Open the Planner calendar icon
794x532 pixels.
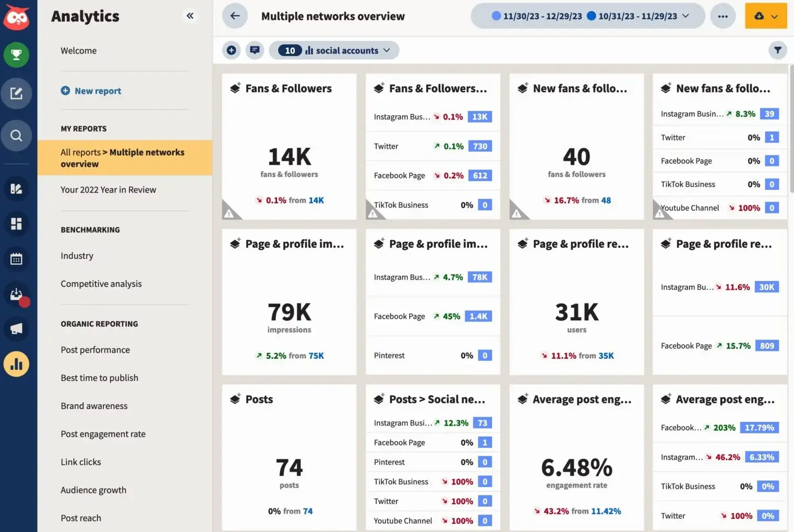coord(17,259)
